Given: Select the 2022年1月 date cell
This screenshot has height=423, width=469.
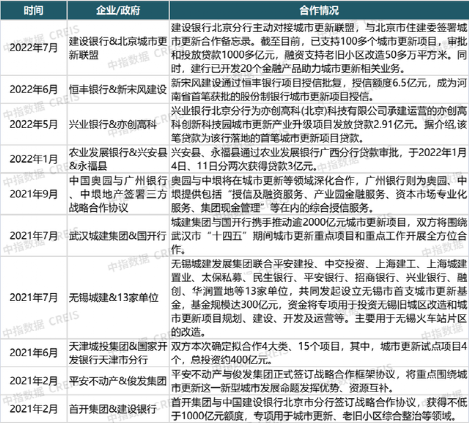Looking at the screenshot, I should [x=33, y=159].
